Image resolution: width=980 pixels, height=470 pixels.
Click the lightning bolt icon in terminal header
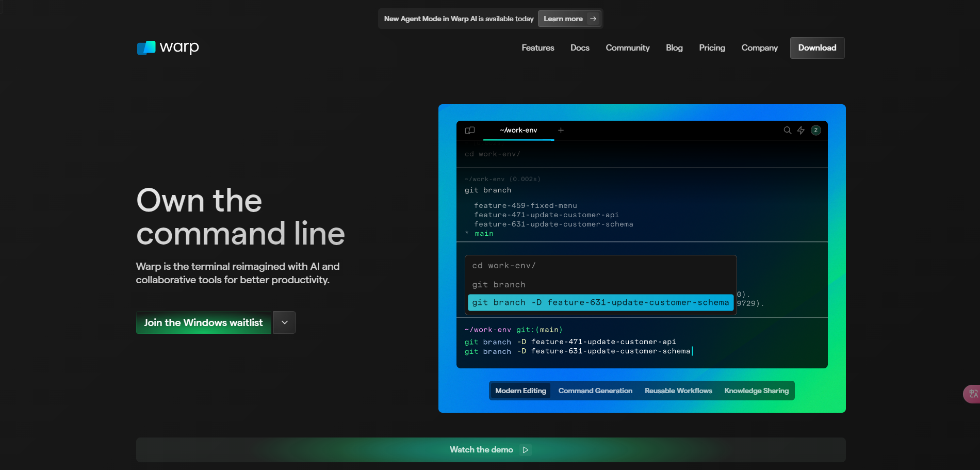(x=801, y=131)
